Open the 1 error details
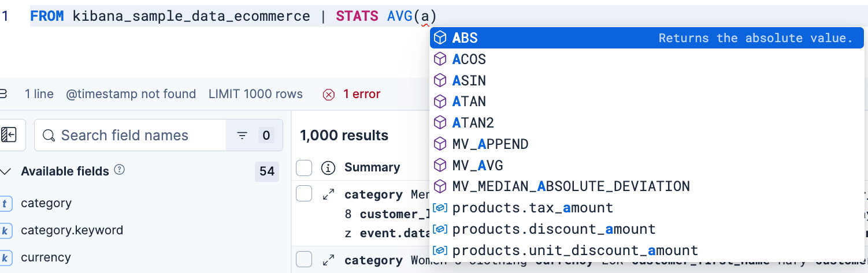This screenshot has height=273, width=868. (362, 94)
